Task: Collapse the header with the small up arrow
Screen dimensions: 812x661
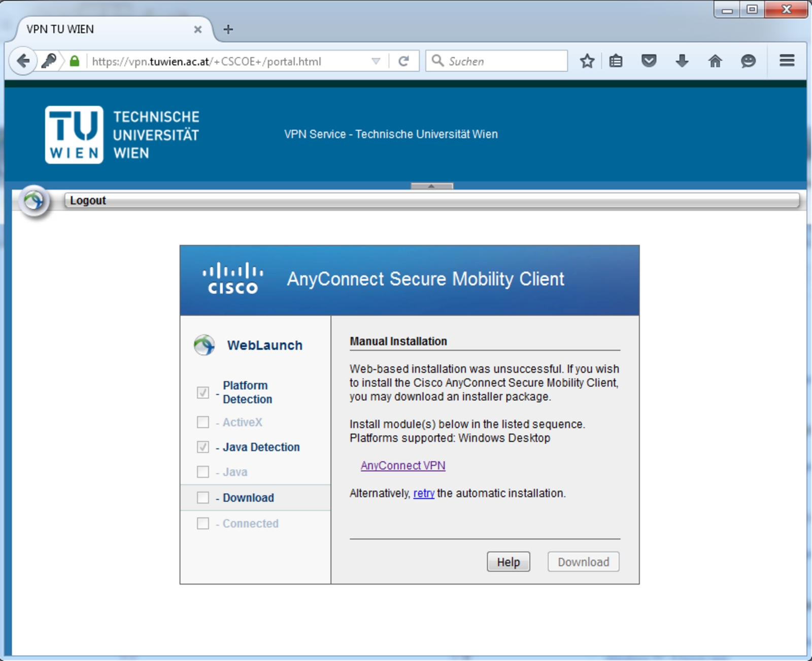Action: [431, 186]
